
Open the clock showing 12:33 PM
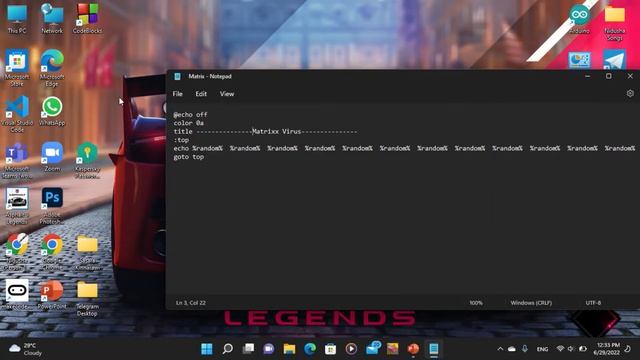point(608,349)
